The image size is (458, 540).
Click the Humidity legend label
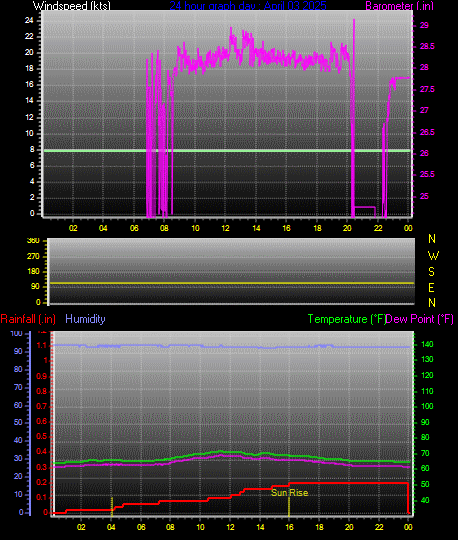[85, 319]
